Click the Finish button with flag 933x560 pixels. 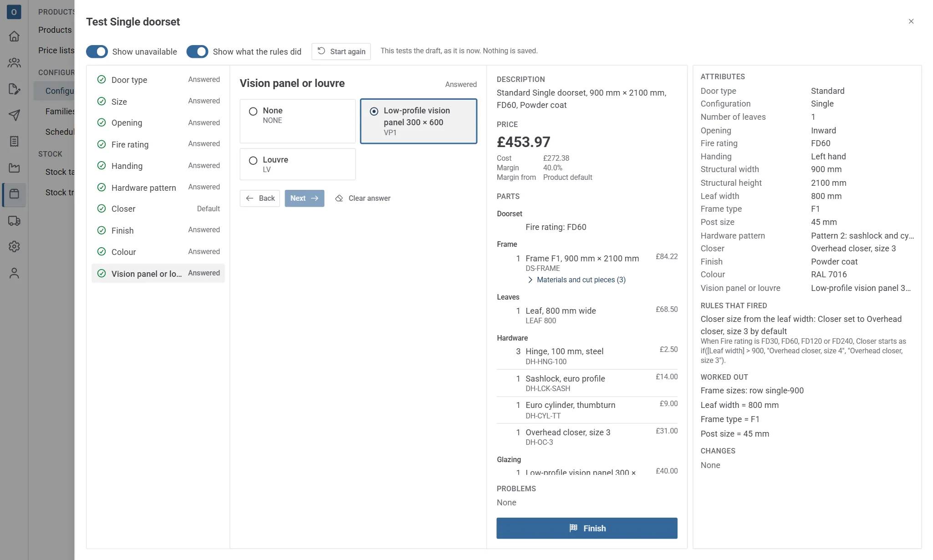click(587, 528)
